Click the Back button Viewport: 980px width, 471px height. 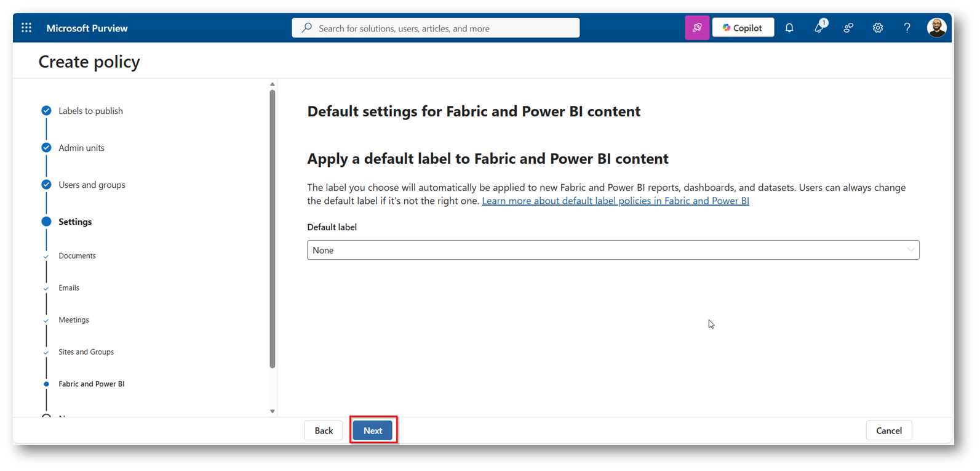(324, 430)
